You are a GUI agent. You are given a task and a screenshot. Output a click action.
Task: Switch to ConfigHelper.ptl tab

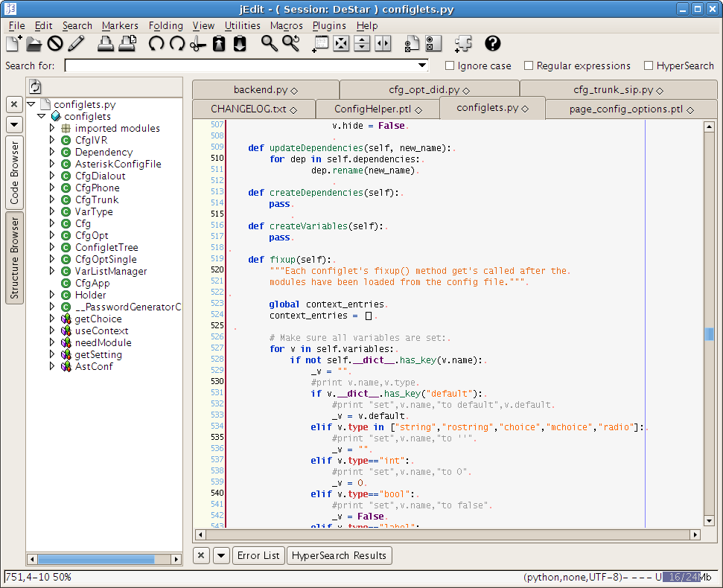[378, 109]
